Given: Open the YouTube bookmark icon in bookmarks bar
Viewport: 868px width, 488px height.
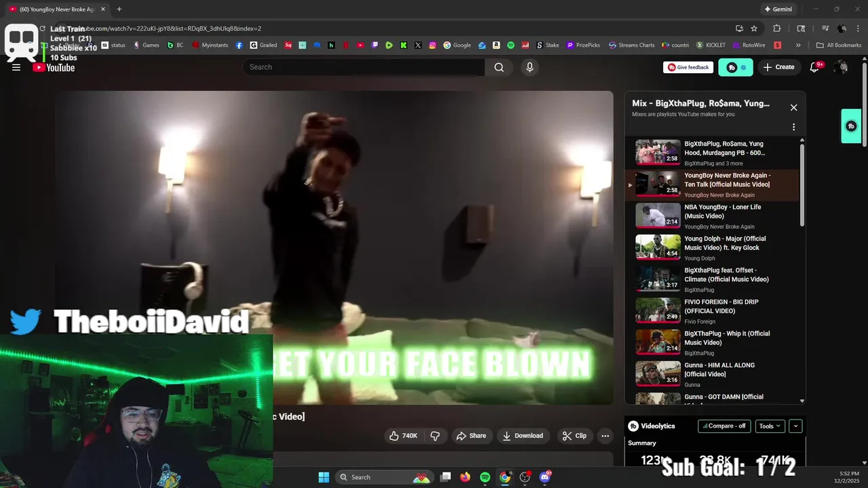Looking at the screenshot, I should (360, 45).
